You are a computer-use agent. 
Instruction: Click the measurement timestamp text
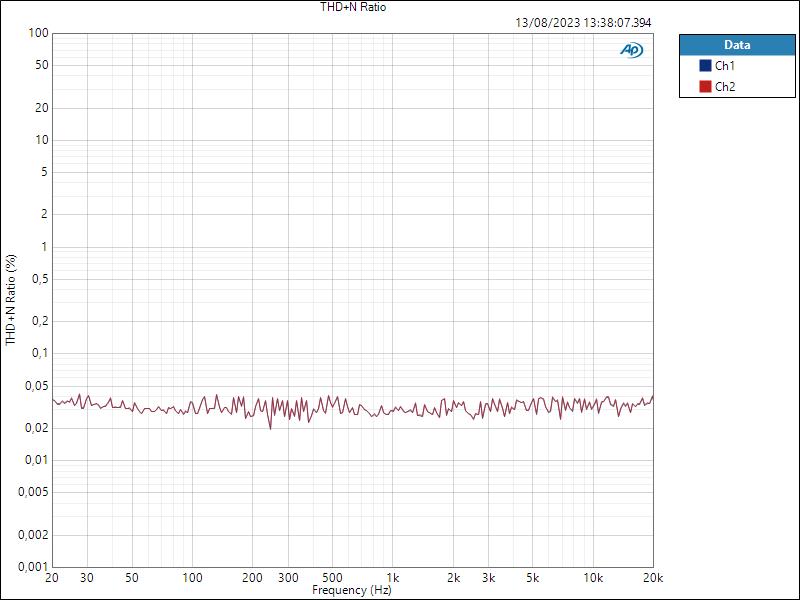[x=581, y=19]
